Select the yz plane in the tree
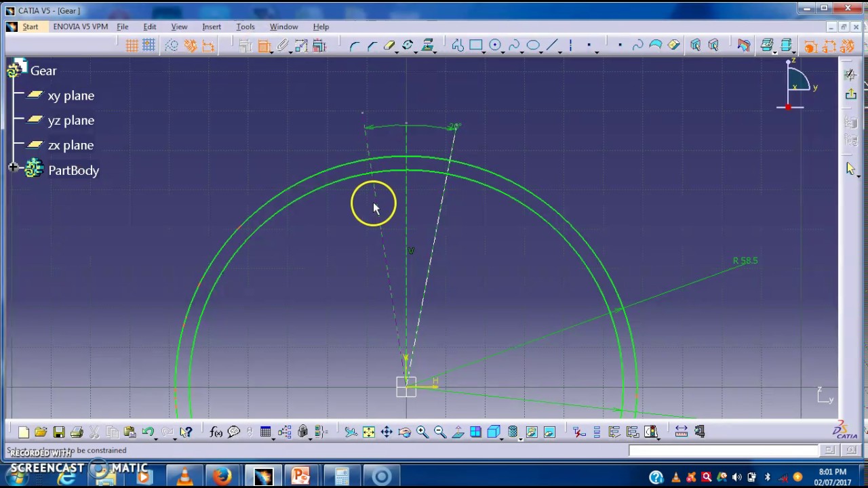This screenshot has width=868, height=488. [71, 121]
